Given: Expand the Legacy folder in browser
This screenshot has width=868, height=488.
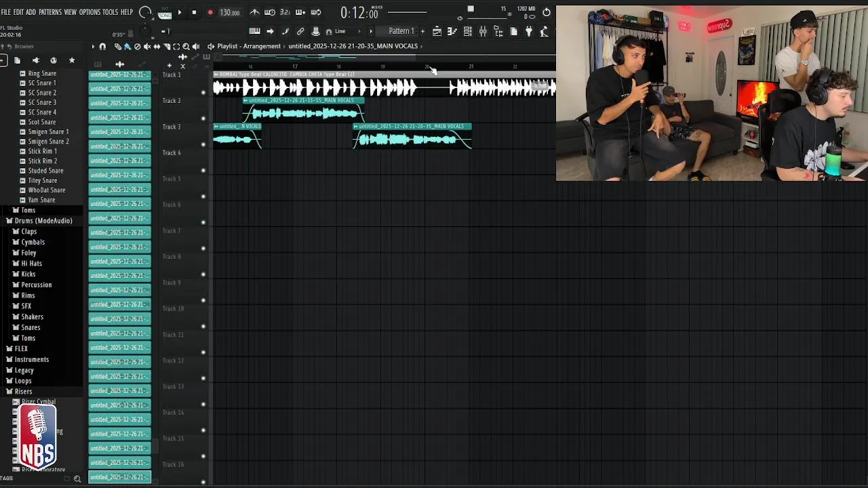Looking at the screenshot, I should (x=20, y=370).
